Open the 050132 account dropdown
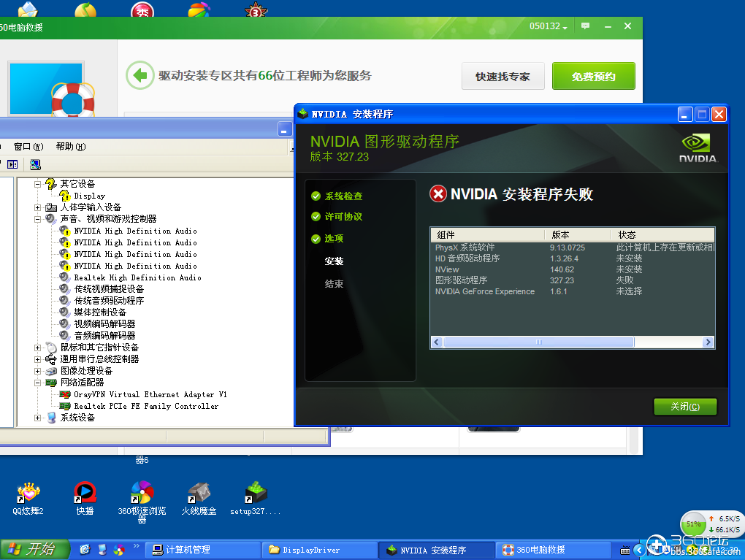 point(549,26)
